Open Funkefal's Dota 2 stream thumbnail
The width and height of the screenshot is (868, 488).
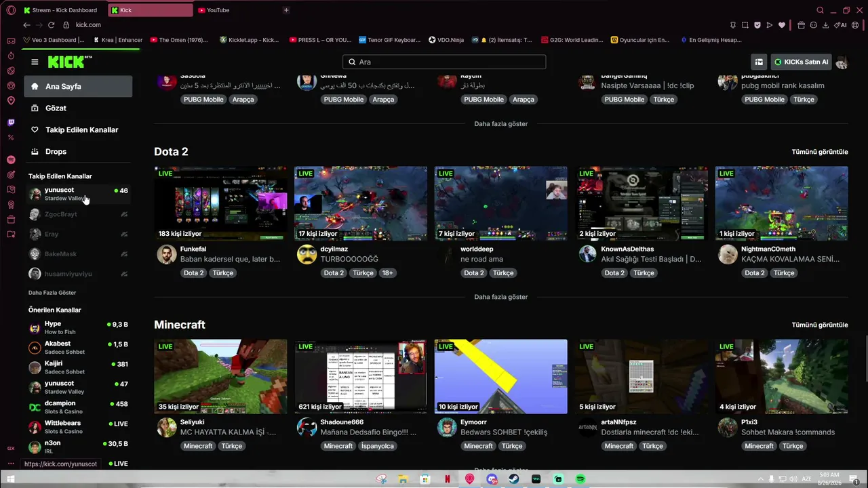pos(220,203)
